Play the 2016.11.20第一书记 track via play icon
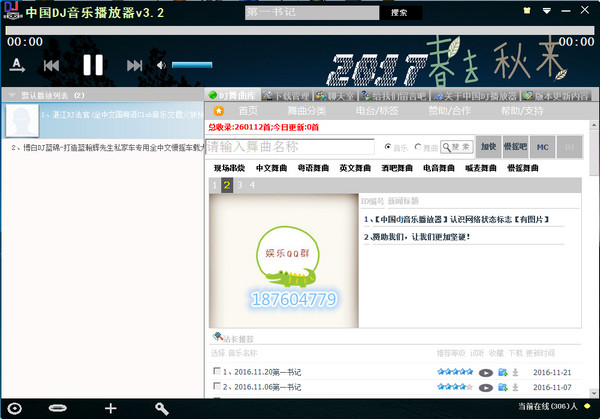Image resolution: width=600 pixels, height=419 pixels. click(x=486, y=372)
